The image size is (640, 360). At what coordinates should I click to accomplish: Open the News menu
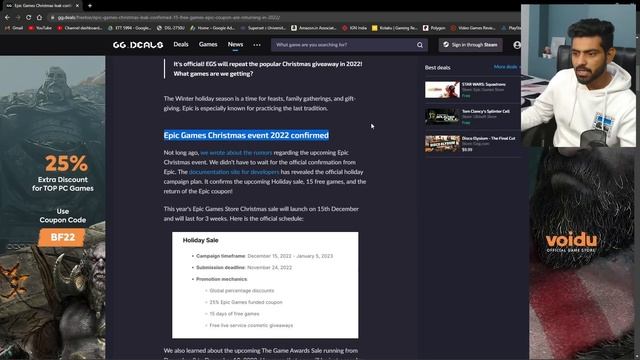coord(236,44)
